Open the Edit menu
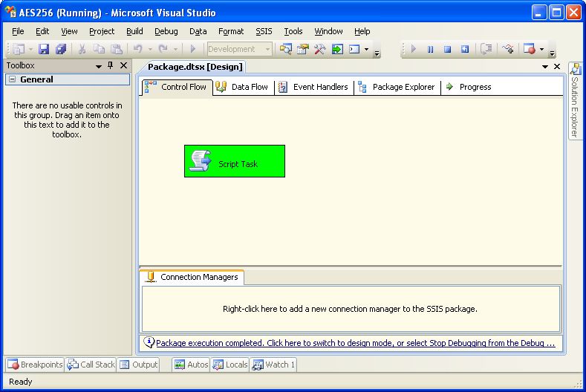Screen dimensions: 586x392 [42, 31]
